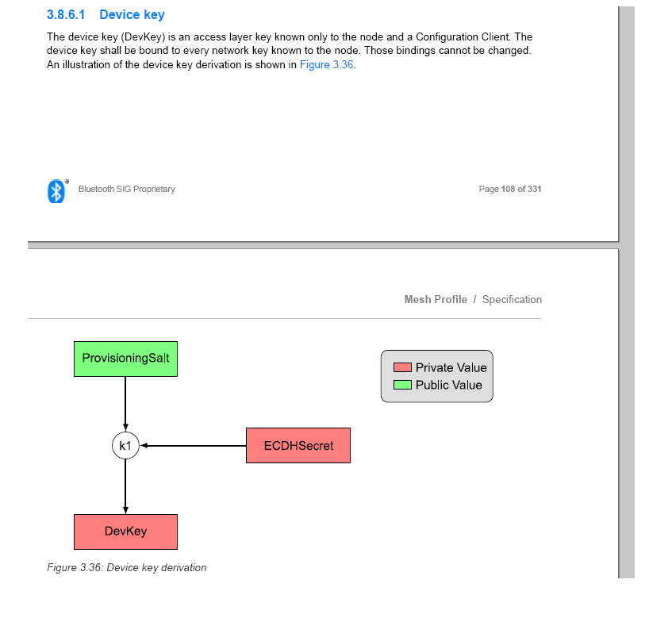Select the 'Mesh Profile' header text
This screenshot has width=672, height=618.
tap(436, 299)
